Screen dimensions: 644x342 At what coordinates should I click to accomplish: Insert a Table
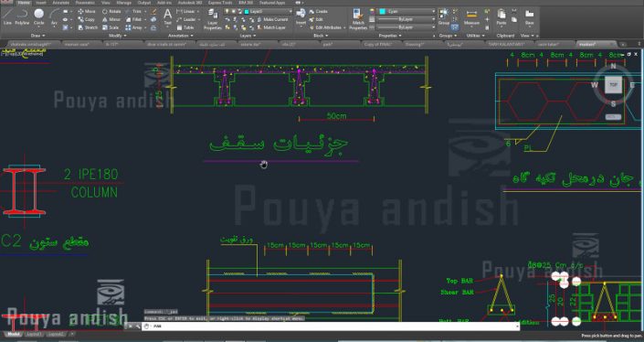click(185, 27)
